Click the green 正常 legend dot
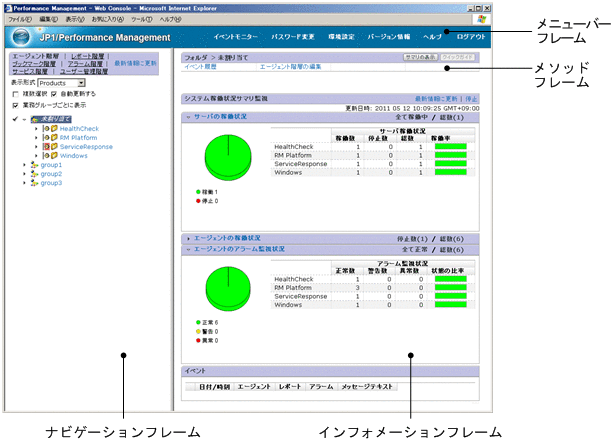Image resolution: width=613 pixels, height=445 pixels. (198, 322)
